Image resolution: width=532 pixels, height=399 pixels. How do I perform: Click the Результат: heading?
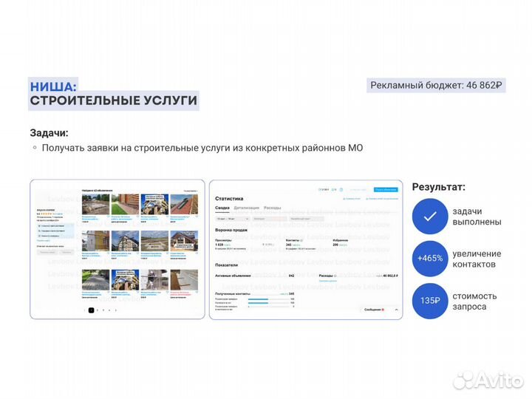(x=438, y=187)
